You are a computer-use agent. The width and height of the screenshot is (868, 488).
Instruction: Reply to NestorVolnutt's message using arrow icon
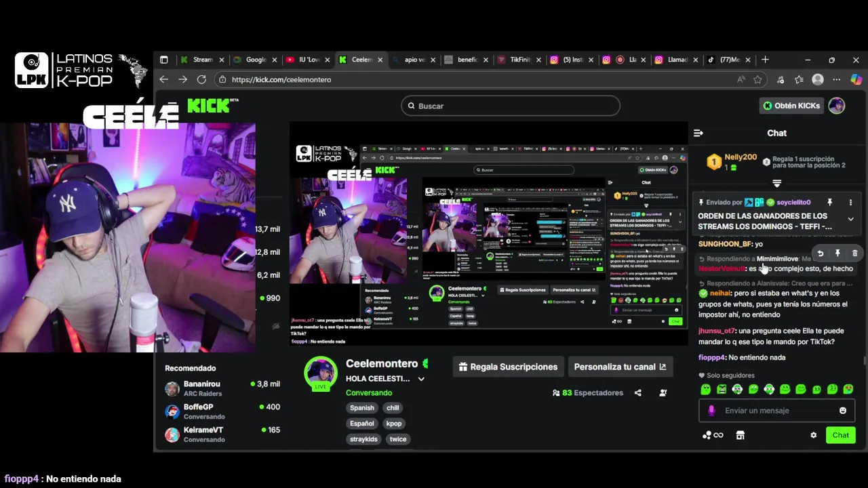pyautogui.click(x=820, y=253)
